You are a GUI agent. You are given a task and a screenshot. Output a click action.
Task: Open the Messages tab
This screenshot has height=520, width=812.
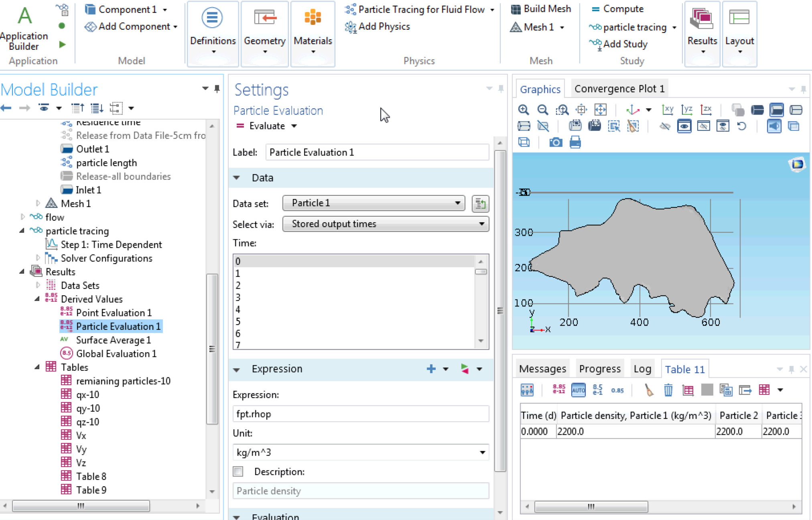542,369
